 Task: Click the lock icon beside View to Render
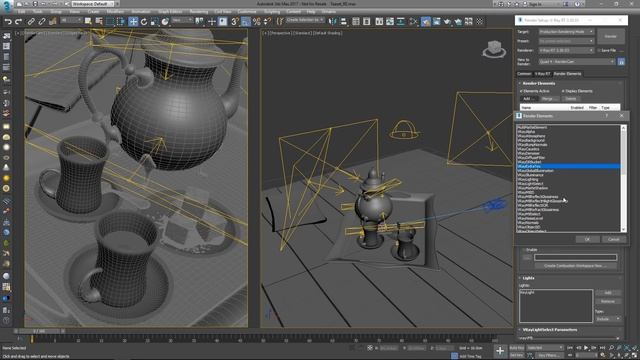[x=621, y=62]
